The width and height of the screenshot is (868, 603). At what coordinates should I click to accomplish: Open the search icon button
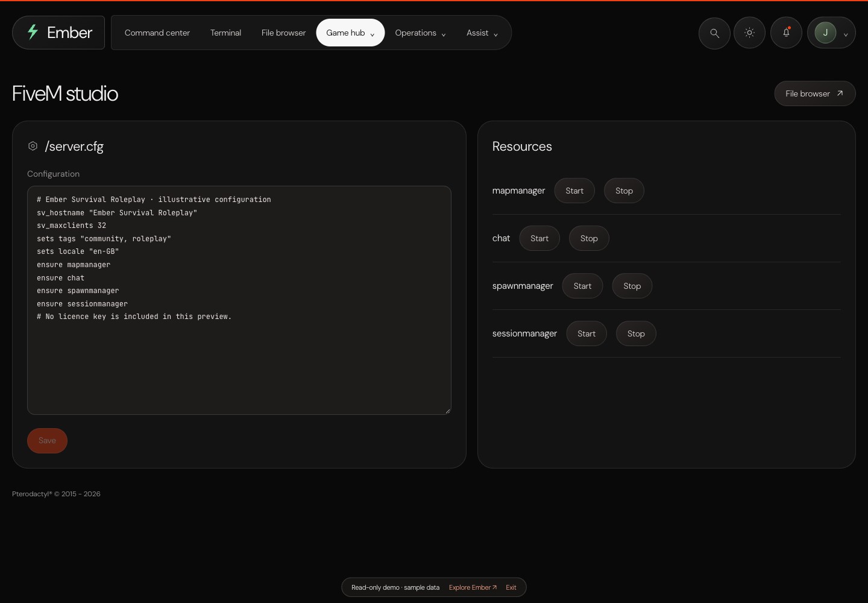(714, 33)
